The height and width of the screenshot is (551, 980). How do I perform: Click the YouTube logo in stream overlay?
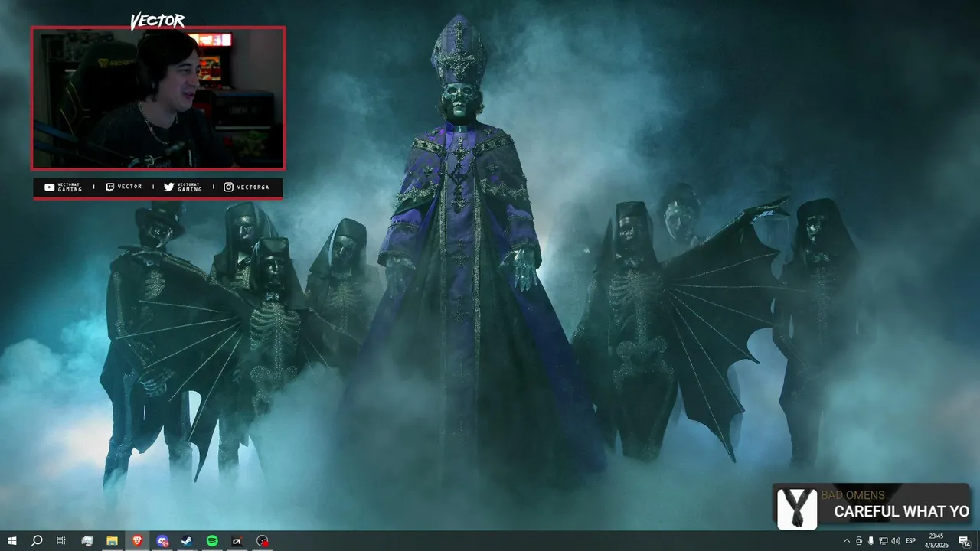(50, 187)
